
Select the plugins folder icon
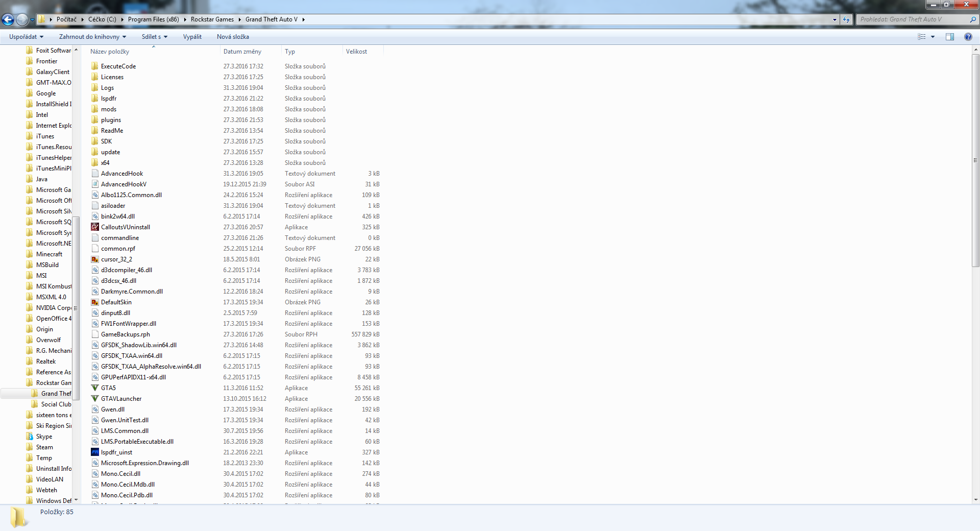click(x=94, y=120)
